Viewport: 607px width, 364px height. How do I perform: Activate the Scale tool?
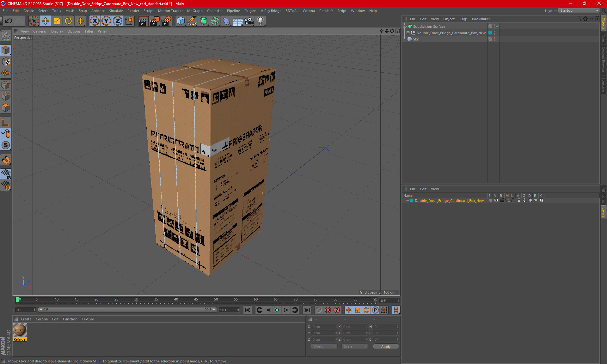(x=57, y=21)
